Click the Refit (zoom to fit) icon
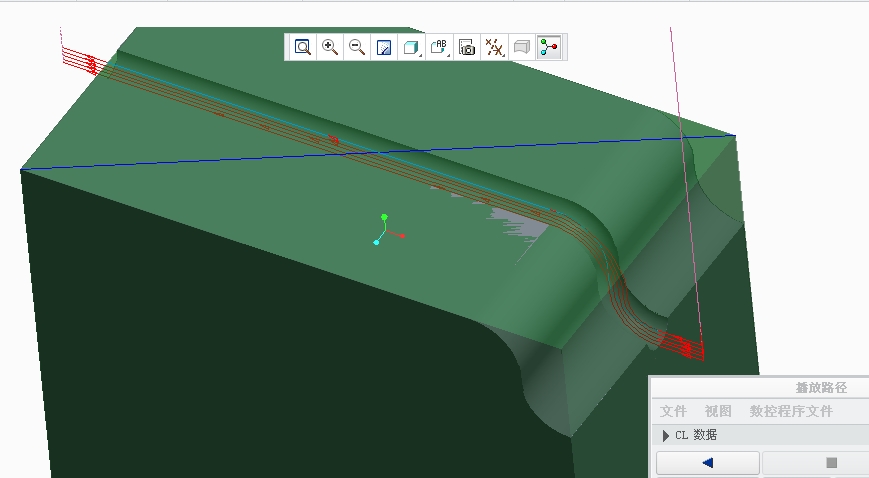This screenshot has height=478, width=869. click(x=303, y=47)
